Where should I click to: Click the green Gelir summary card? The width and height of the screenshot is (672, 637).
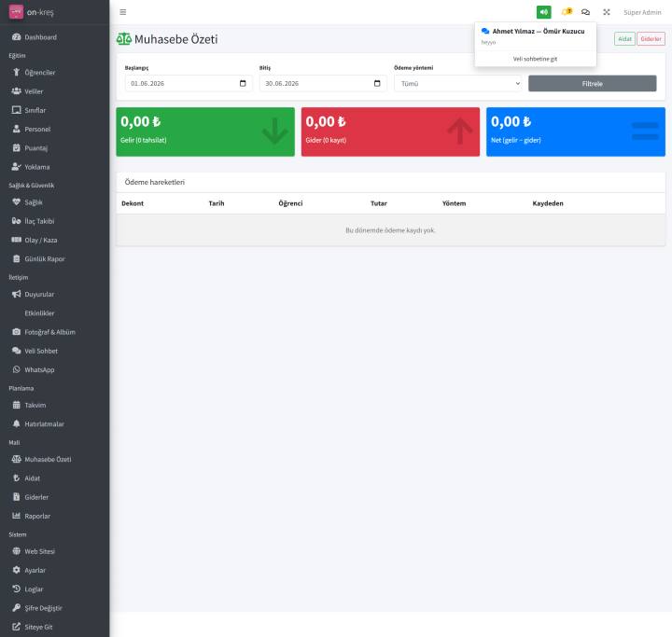205,132
